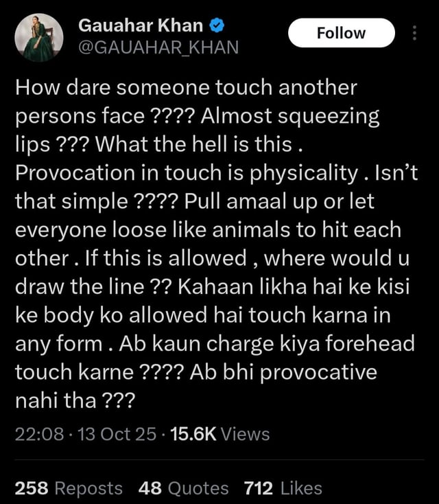
Task: Open Gauahar Khan's profile picture
Action: (x=39, y=38)
